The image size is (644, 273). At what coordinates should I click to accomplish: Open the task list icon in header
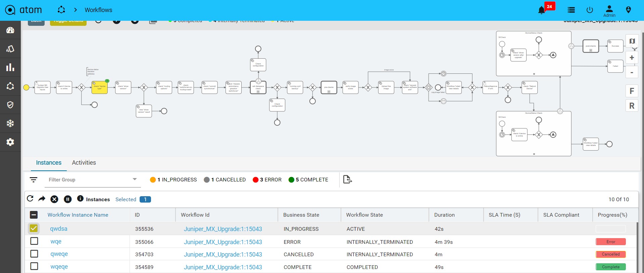click(x=571, y=10)
